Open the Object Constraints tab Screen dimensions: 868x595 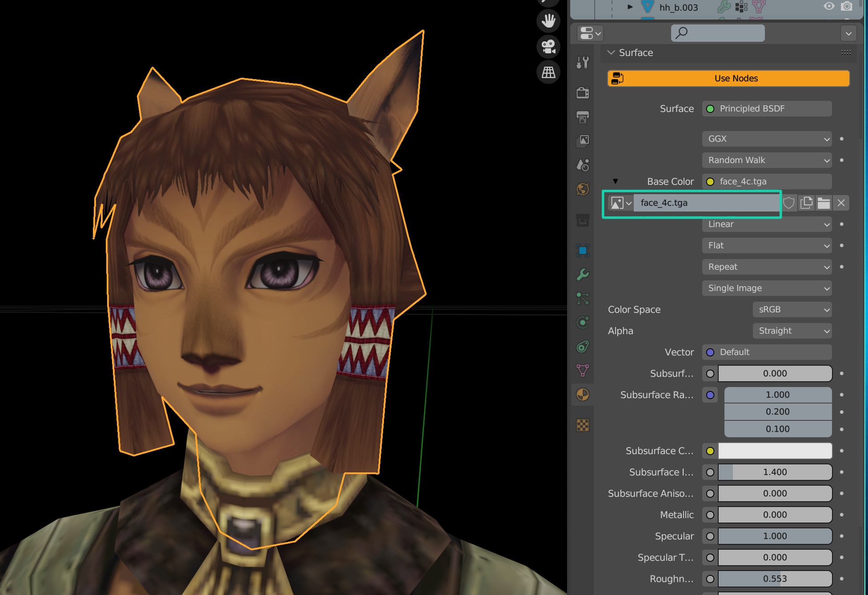pyautogui.click(x=583, y=347)
